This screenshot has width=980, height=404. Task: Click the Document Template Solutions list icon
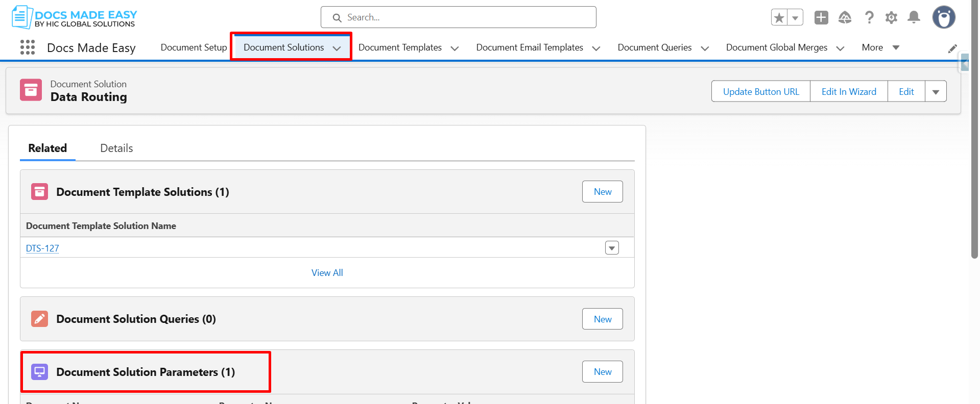(39, 192)
